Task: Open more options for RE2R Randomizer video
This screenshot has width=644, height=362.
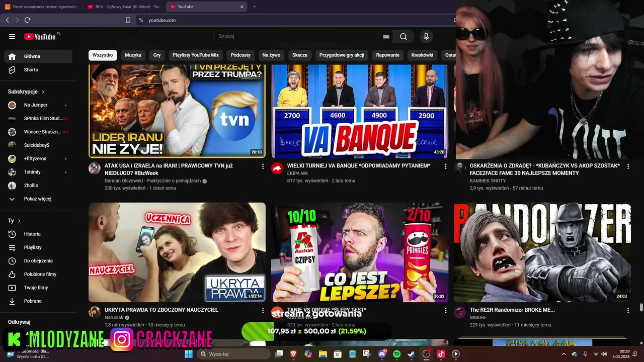Action: pos(628,310)
